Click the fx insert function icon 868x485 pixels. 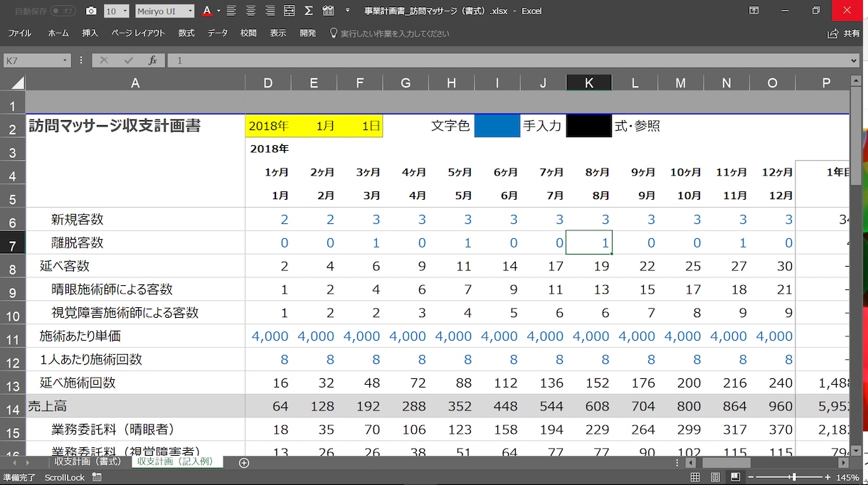[152, 61]
